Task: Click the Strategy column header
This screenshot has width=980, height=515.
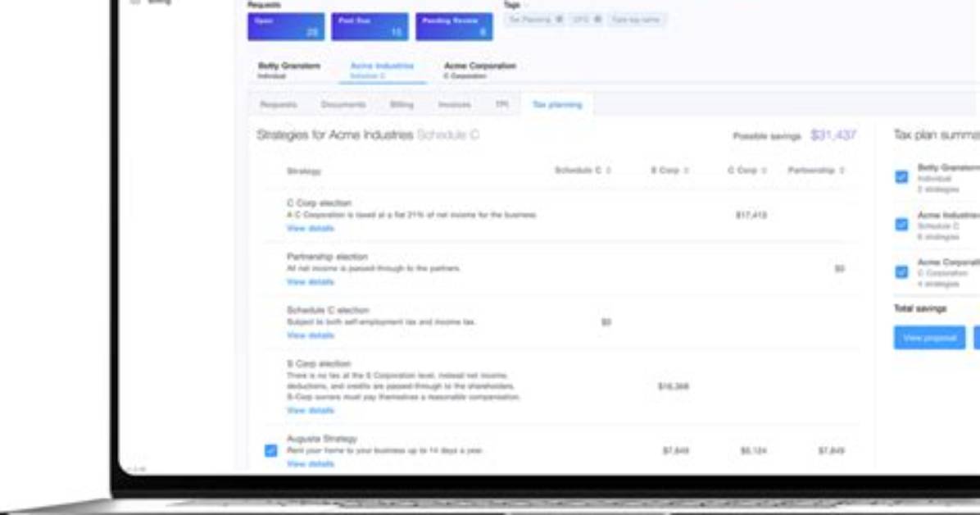Action: pos(304,171)
